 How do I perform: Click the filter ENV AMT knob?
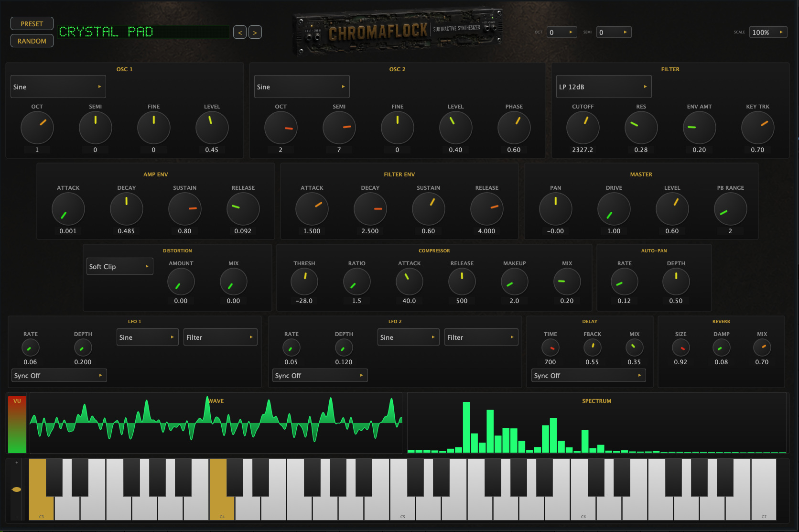pyautogui.click(x=699, y=128)
